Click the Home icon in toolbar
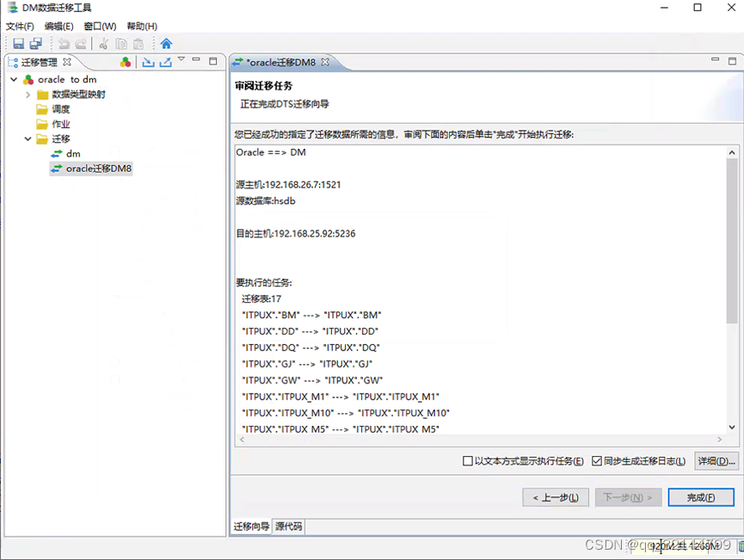 [166, 44]
